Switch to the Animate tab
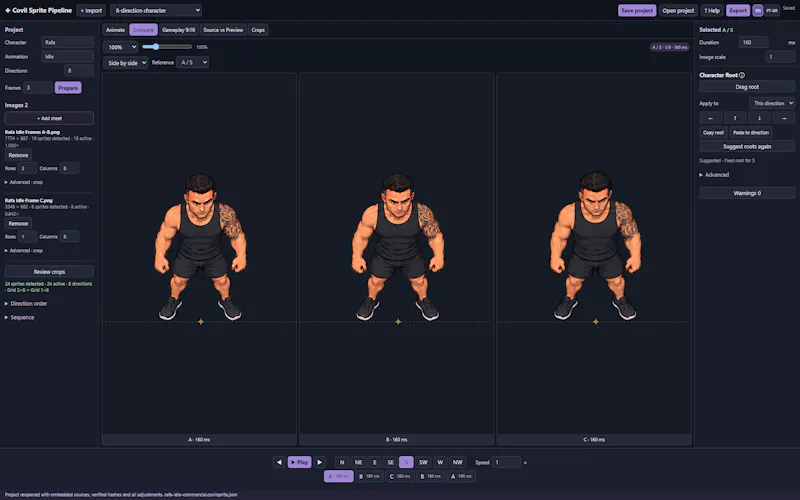This screenshot has width=800, height=500. coord(115,30)
